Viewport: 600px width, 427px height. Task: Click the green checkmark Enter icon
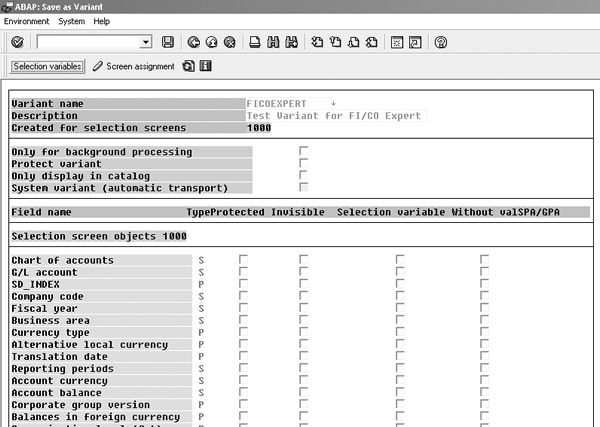point(17,42)
